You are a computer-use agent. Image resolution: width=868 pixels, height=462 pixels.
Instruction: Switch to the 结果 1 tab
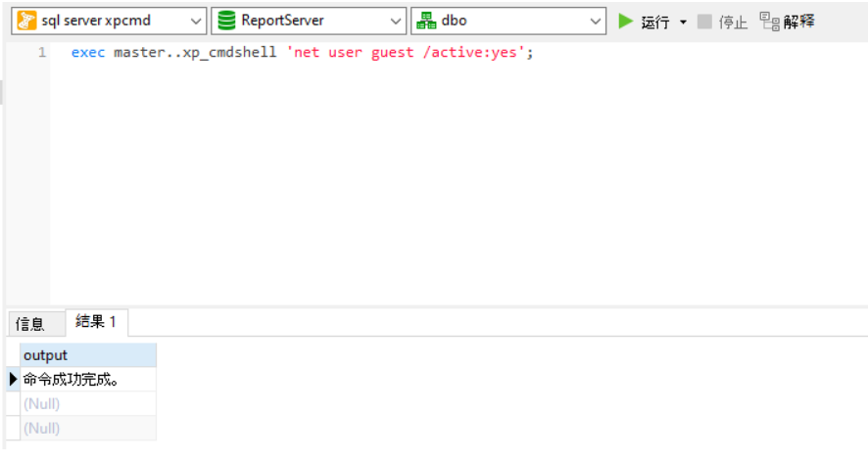click(96, 322)
